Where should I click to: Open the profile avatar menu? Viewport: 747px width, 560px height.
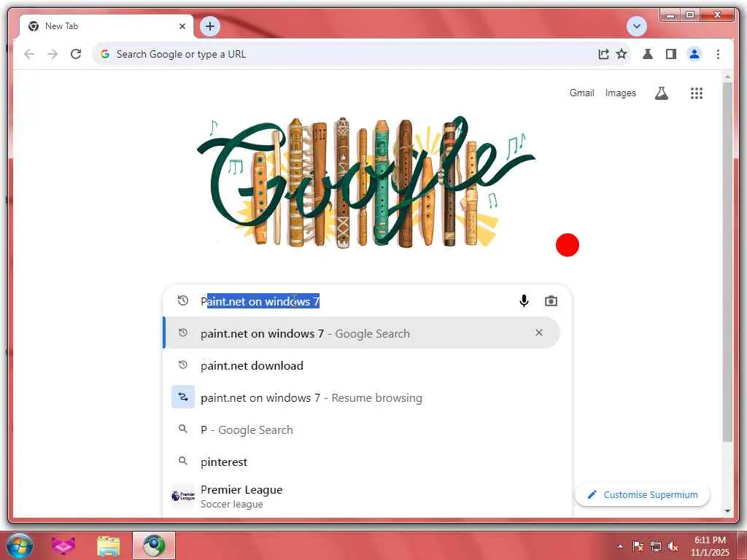694,54
